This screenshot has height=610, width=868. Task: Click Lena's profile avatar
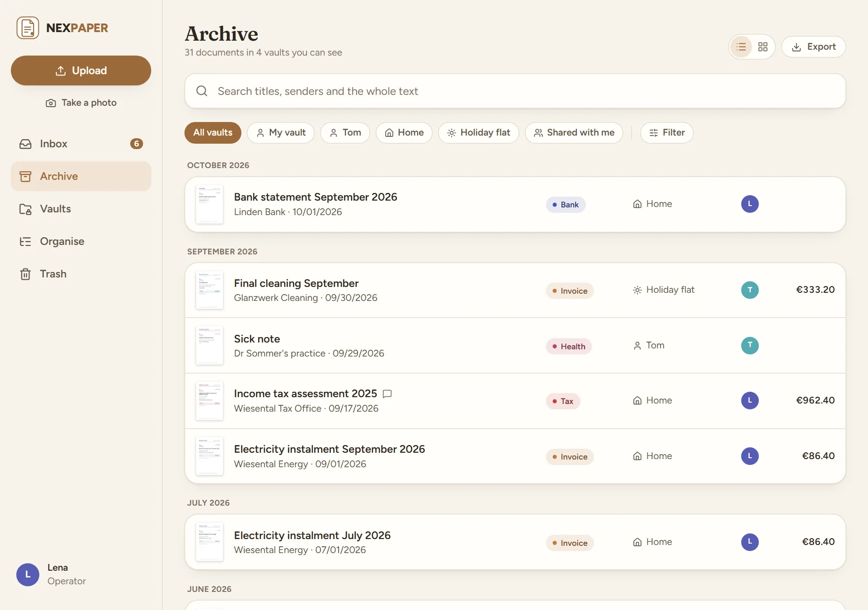point(28,574)
